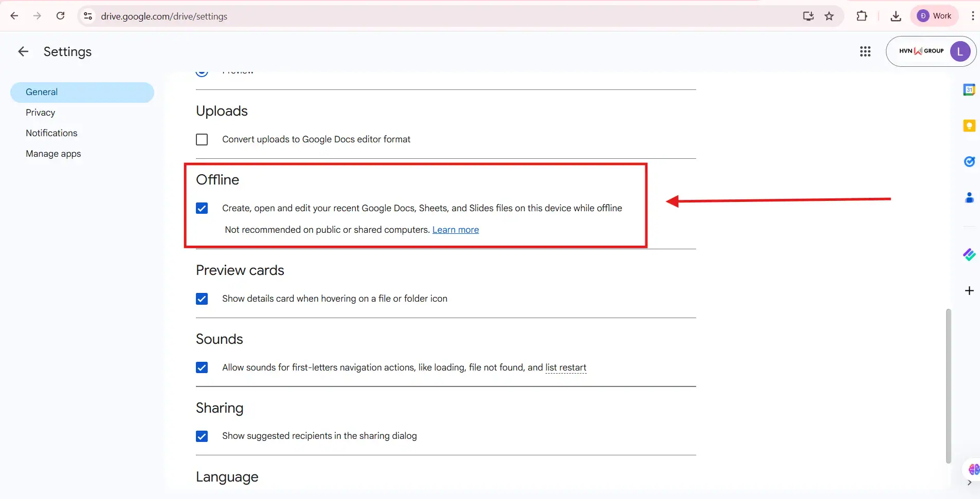Disable sounds for first-letters navigation actions
Image resolution: width=980 pixels, height=499 pixels.
(202, 367)
